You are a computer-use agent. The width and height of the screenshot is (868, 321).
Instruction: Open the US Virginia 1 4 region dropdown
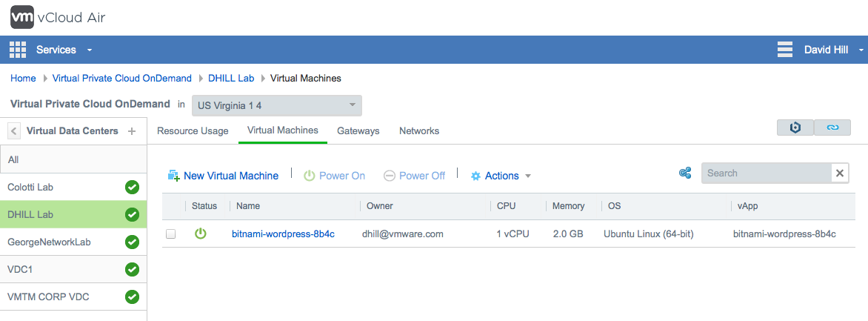tap(277, 106)
